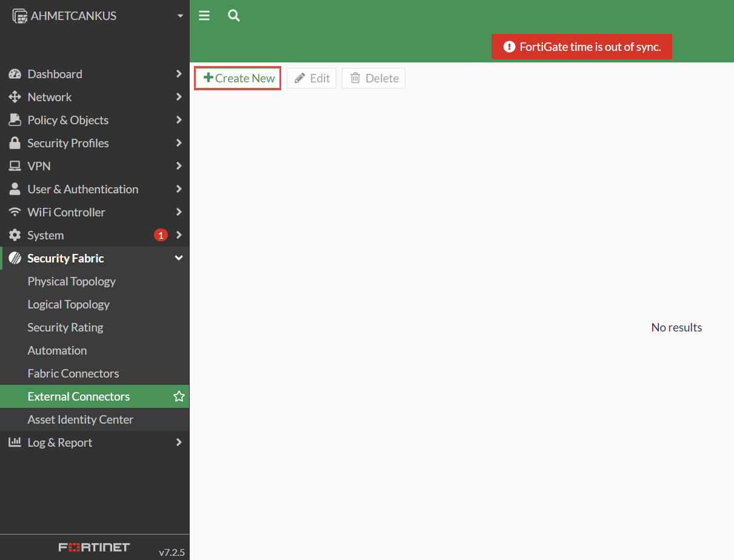Click the warning icon in time sync alert

509,47
